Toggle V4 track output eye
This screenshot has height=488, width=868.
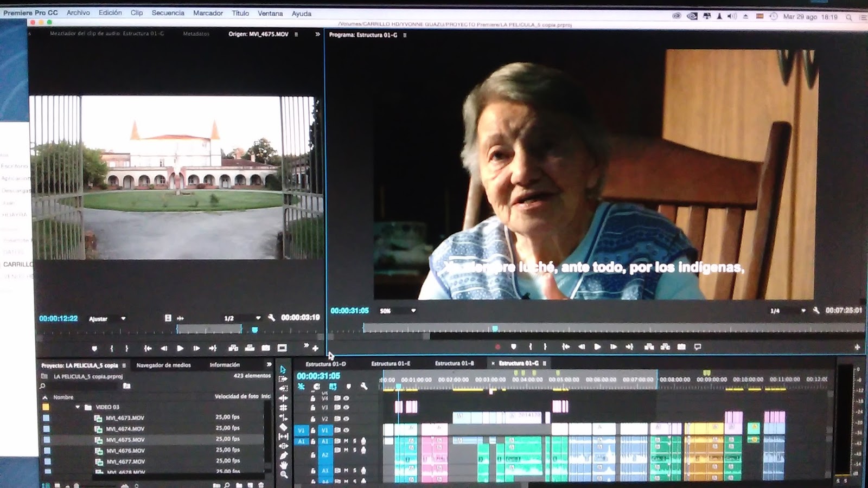[x=346, y=398]
